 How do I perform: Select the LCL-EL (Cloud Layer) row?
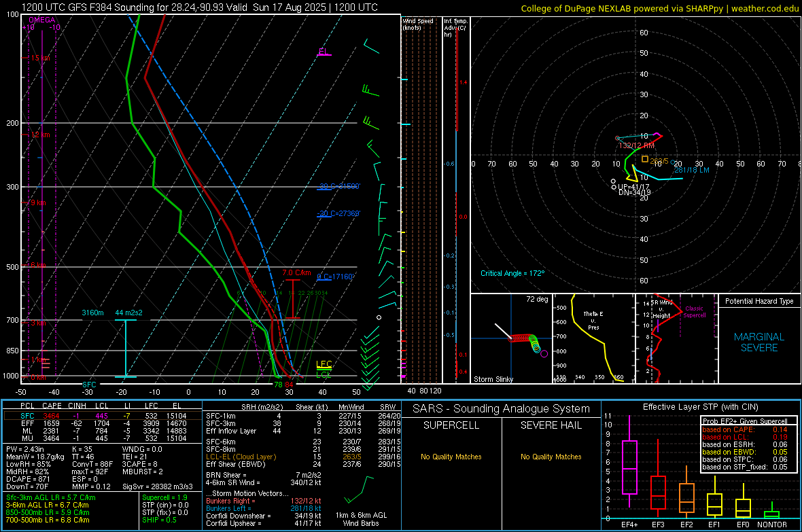303,457
